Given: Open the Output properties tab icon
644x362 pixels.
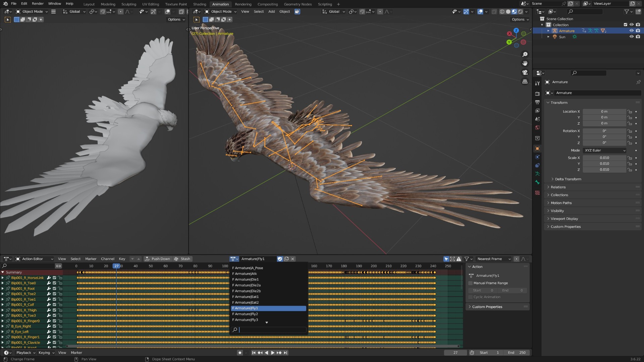Looking at the screenshot, I should (x=537, y=102).
